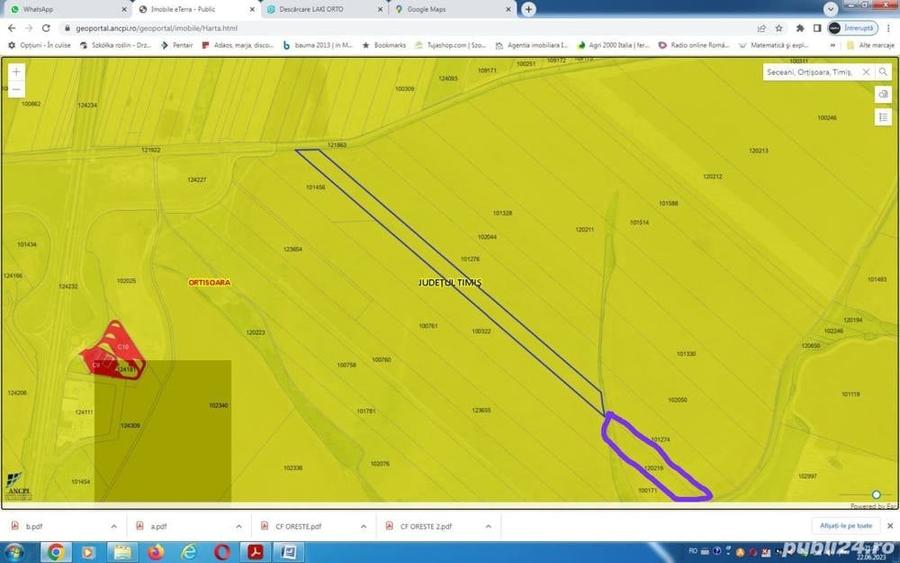Expand hidden bookmarks chevron
Screen dimensions: 900x563
coord(833,45)
